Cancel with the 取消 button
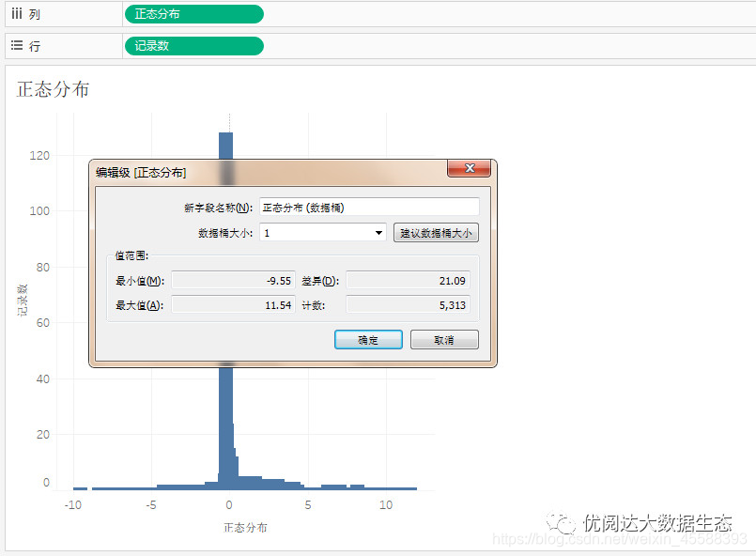This screenshot has width=756, height=556. pos(444,340)
